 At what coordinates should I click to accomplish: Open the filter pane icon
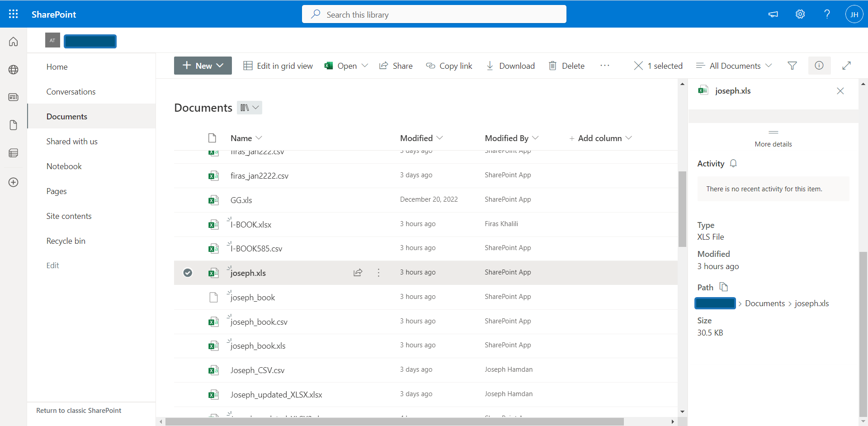[x=792, y=66]
